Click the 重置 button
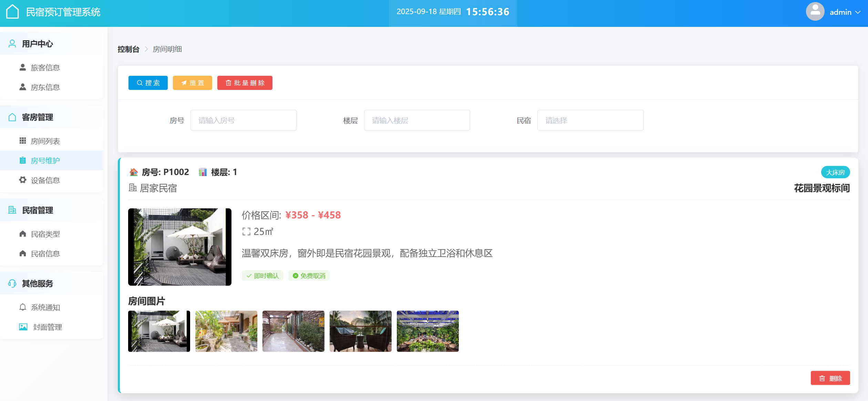The height and width of the screenshot is (401, 868). click(193, 83)
